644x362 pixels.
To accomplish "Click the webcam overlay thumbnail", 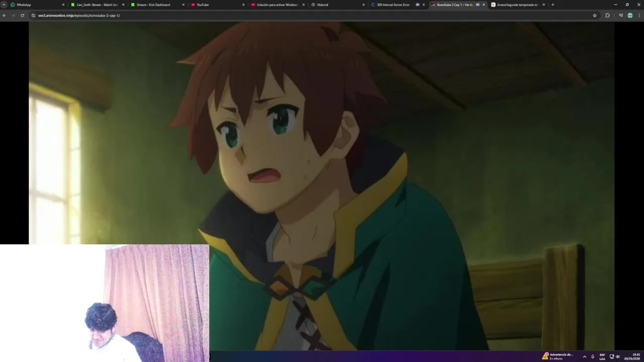I will [105, 303].
